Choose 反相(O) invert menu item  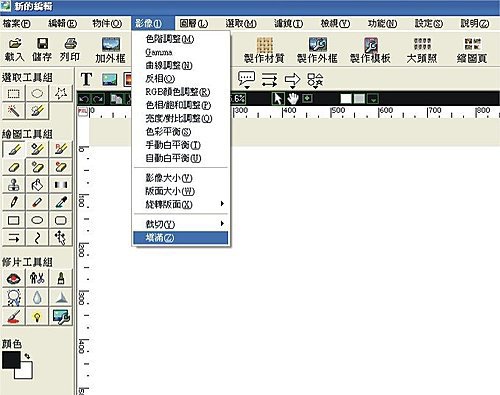[180, 79]
